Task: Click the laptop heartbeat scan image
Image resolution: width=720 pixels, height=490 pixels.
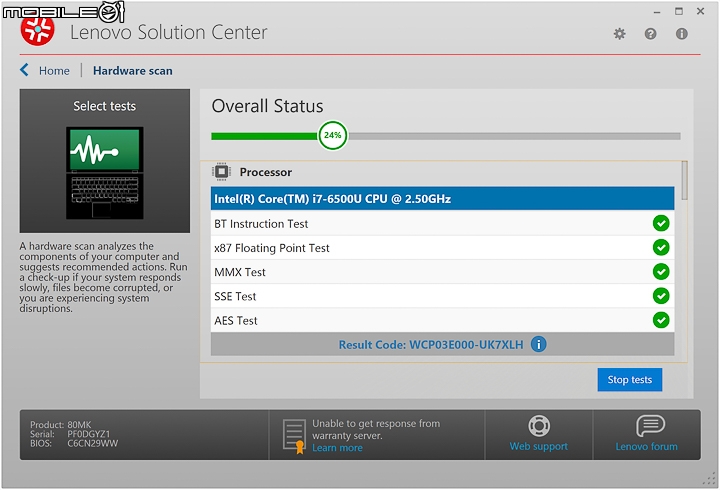Action: pyautogui.click(x=105, y=173)
